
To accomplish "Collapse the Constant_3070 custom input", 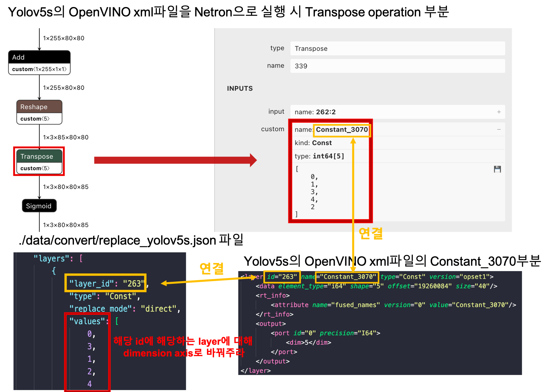I will click(499, 129).
